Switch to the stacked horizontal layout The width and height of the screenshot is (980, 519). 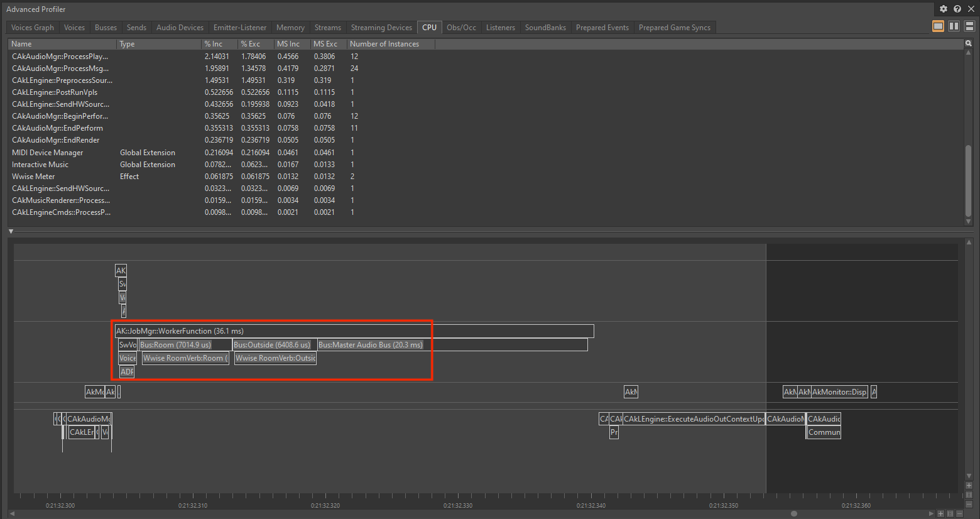(x=968, y=26)
